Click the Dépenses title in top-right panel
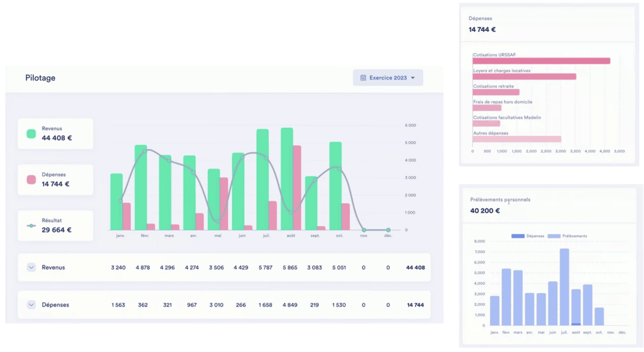644x352 pixels. pyautogui.click(x=480, y=18)
